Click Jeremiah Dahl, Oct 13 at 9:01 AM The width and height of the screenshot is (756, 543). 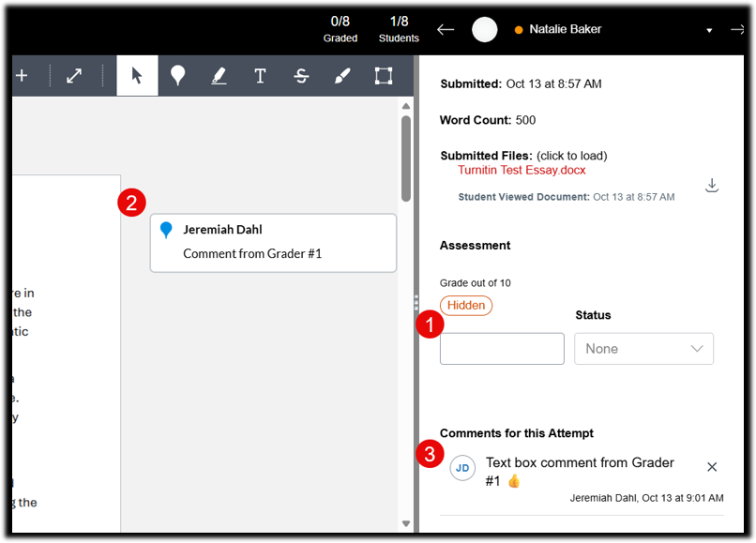[x=646, y=498]
